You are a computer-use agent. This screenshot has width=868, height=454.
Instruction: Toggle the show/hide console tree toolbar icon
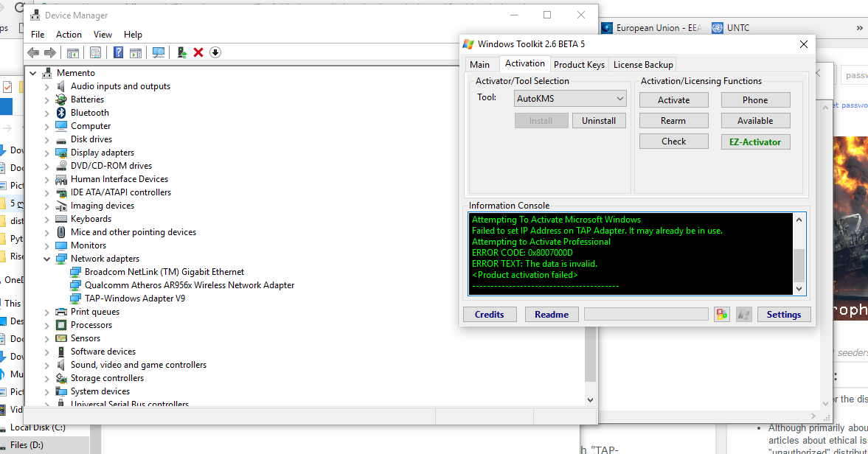[72, 52]
